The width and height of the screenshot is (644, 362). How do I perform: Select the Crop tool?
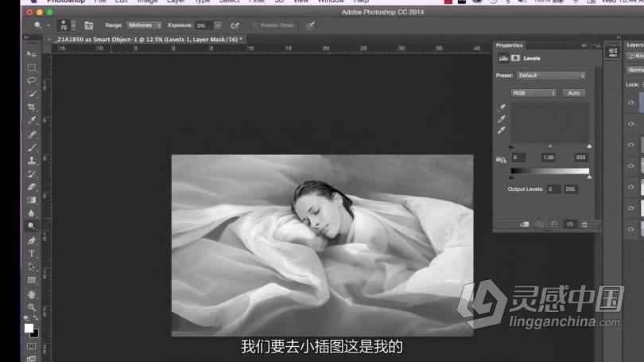click(x=32, y=107)
